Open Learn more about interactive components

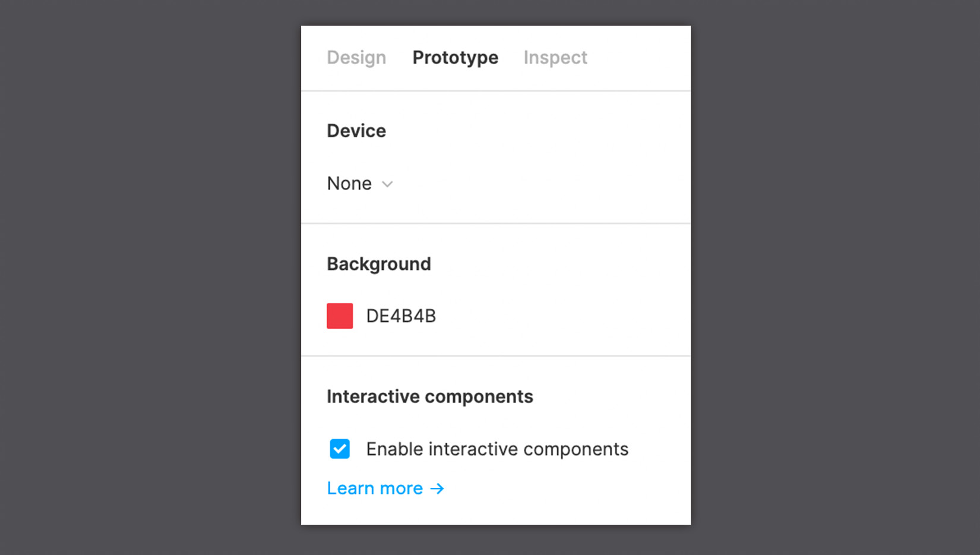[x=375, y=488]
